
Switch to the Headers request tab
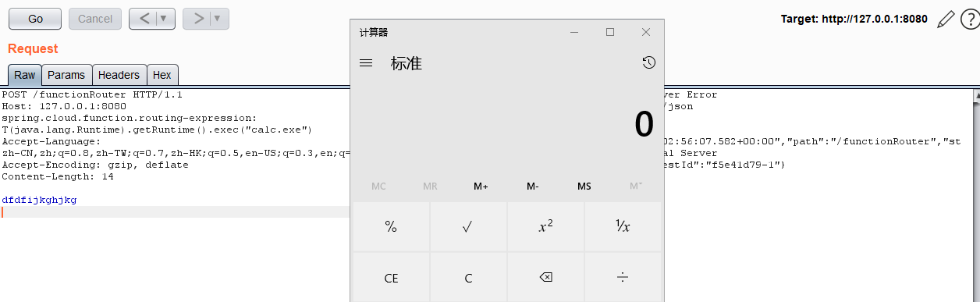119,75
